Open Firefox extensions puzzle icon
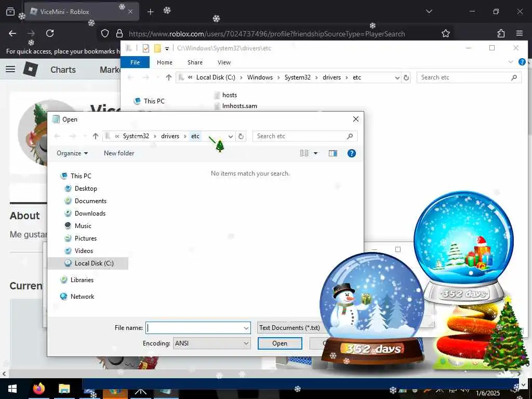The width and height of the screenshot is (532, 399). coord(501,33)
